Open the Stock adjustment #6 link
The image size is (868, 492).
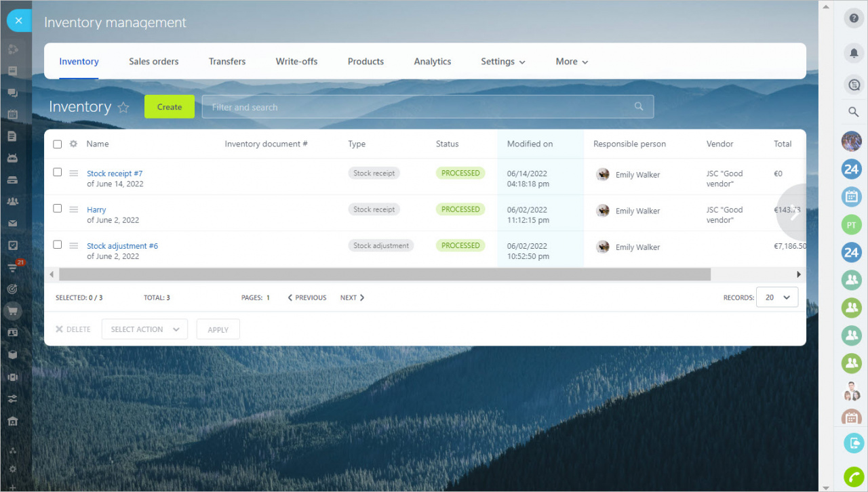click(x=122, y=246)
